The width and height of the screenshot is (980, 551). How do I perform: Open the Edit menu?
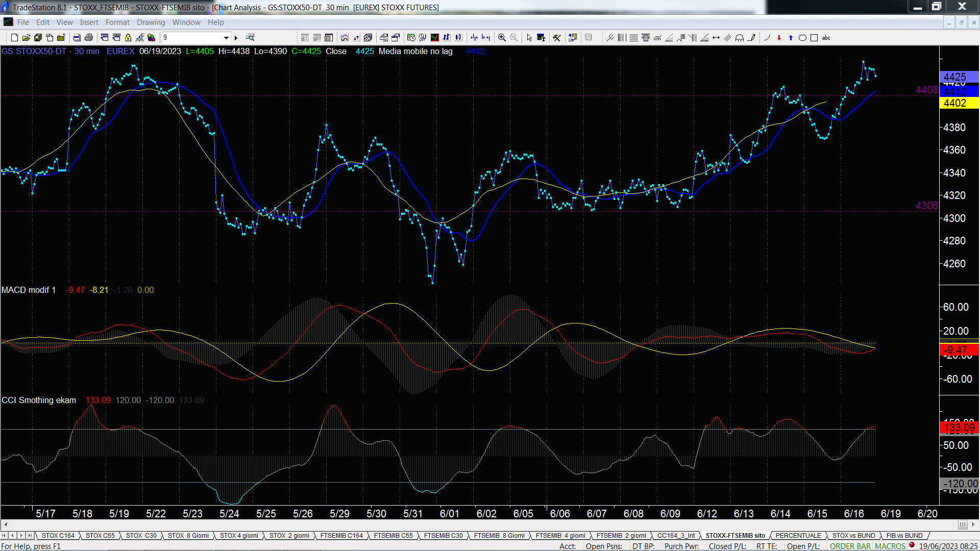pos(43,22)
